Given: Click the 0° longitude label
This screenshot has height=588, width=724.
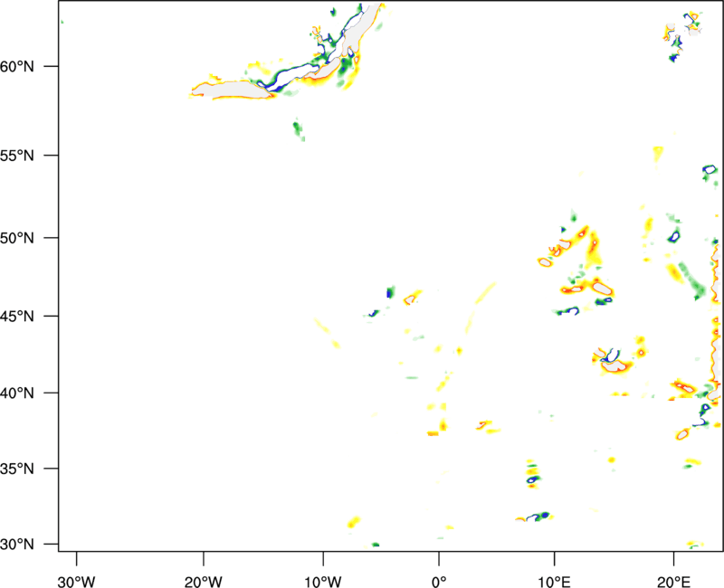Looking at the screenshot, I should click(439, 582).
